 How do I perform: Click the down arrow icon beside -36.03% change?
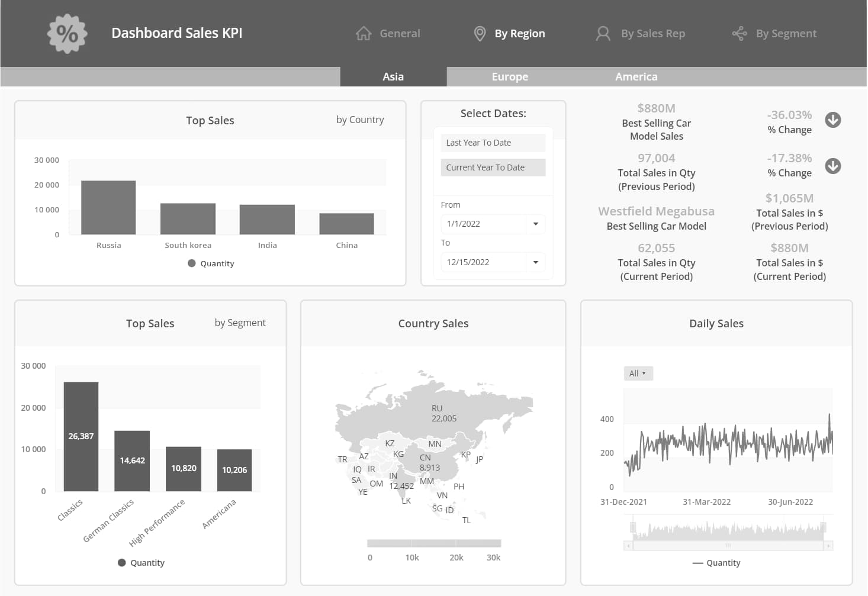point(832,120)
